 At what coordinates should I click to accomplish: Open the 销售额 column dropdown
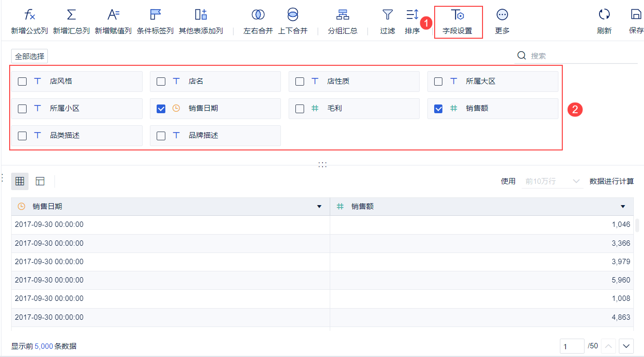[623, 206]
